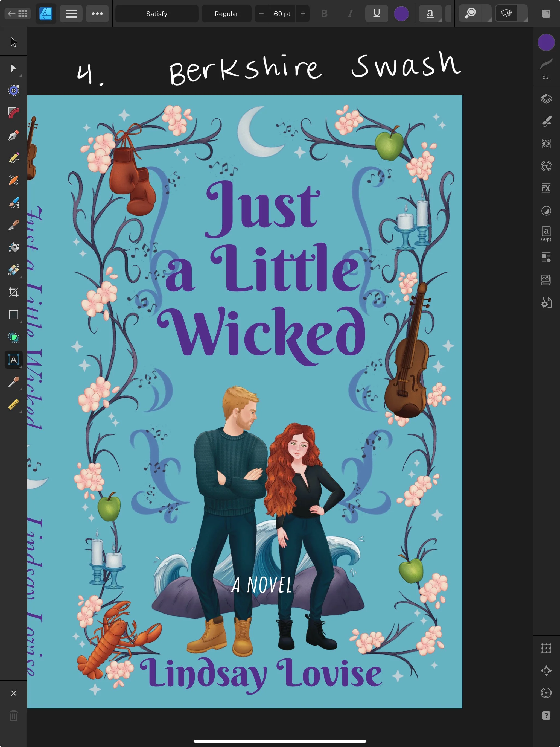Go back to the documents gallery

[x=17, y=14]
